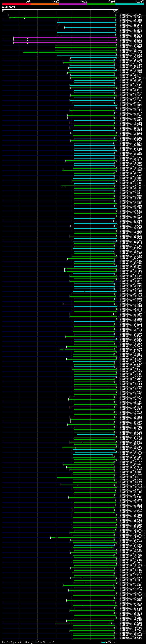Click label UniRef100_B0JFQ5
Viewport: 146px width, 644px height.
point(131,140)
